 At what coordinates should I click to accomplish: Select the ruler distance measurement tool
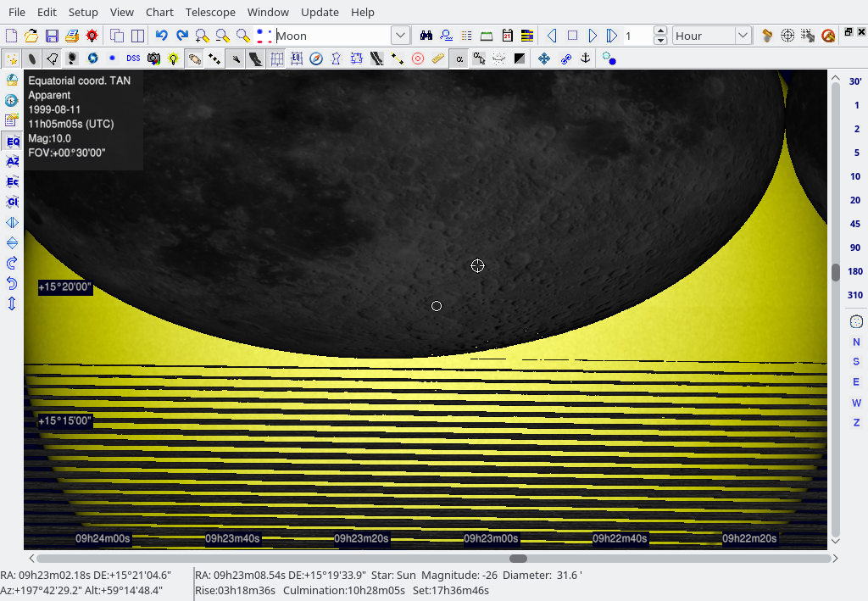point(438,58)
